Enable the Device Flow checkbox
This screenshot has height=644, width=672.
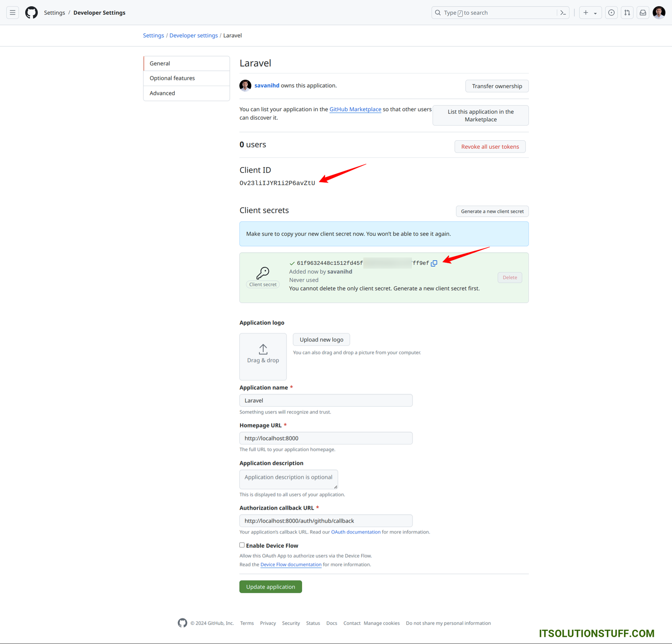point(242,545)
